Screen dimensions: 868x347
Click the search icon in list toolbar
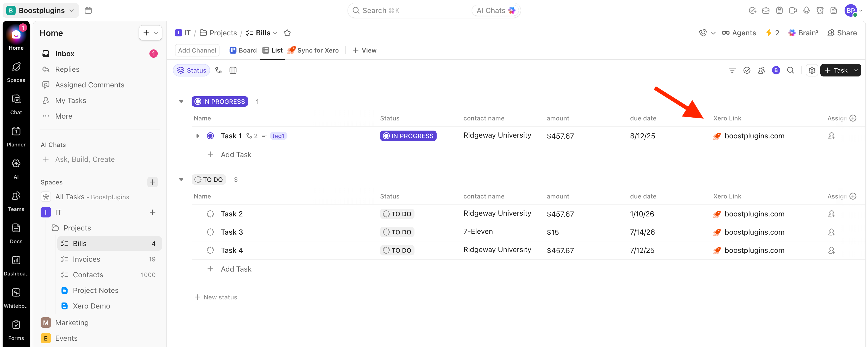[x=790, y=70]
